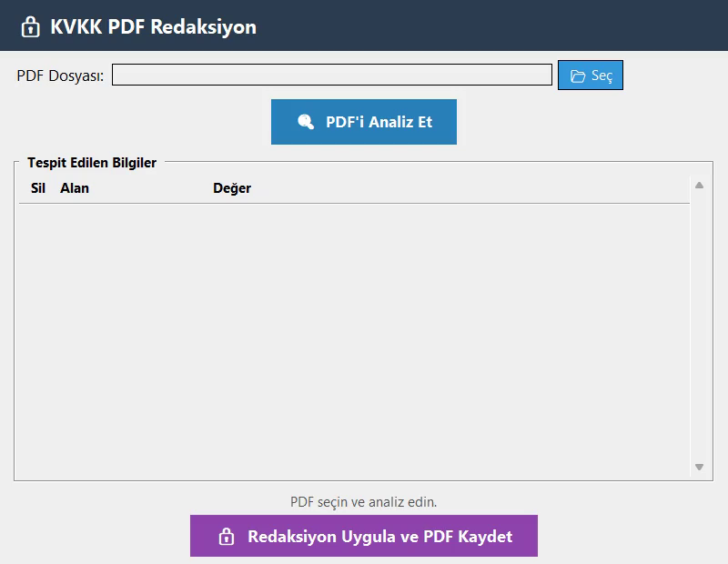Click the Alan column header

tap(75, 188)
